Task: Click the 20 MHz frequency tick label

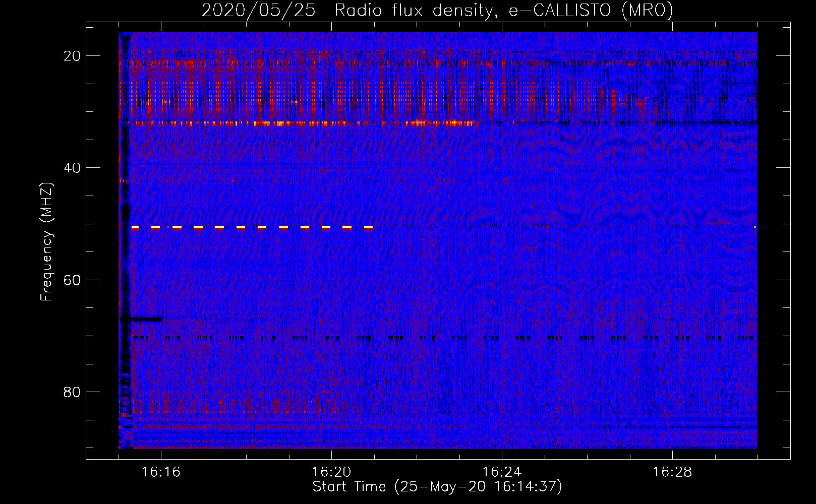Action: coord(72,56)
